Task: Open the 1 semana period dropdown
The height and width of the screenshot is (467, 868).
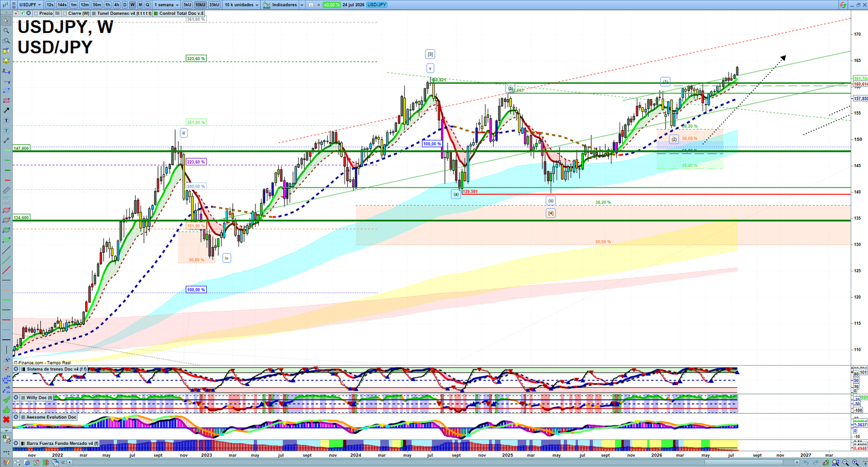Action: click(166, 5)
